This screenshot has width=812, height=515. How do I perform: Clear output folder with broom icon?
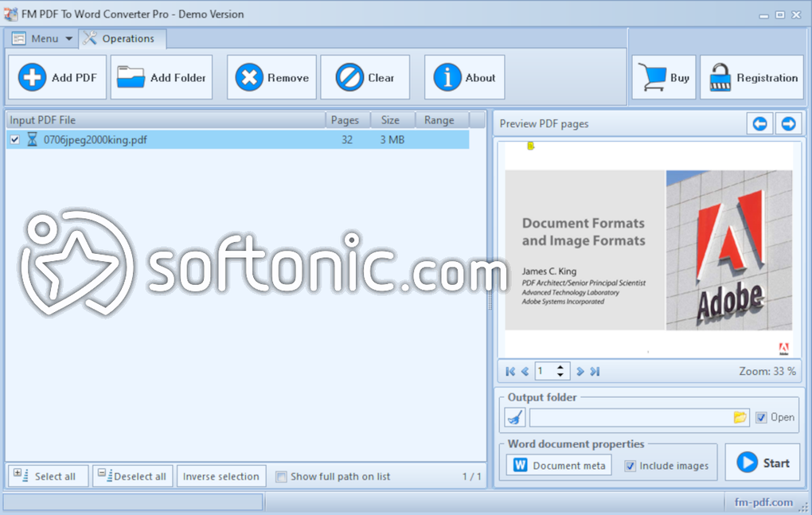[x=515, y=417]
